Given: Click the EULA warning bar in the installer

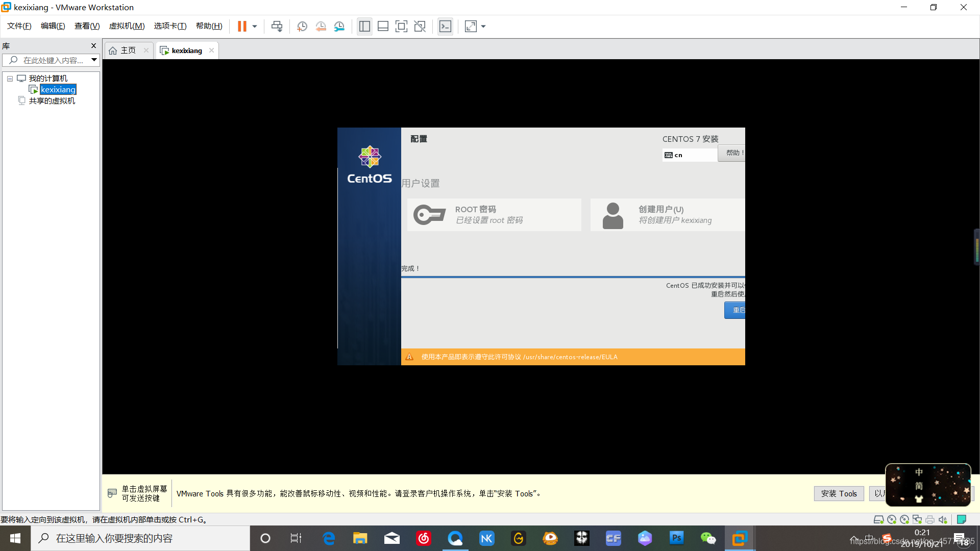Looking at the screenshot, I should [x=573, y=357].
